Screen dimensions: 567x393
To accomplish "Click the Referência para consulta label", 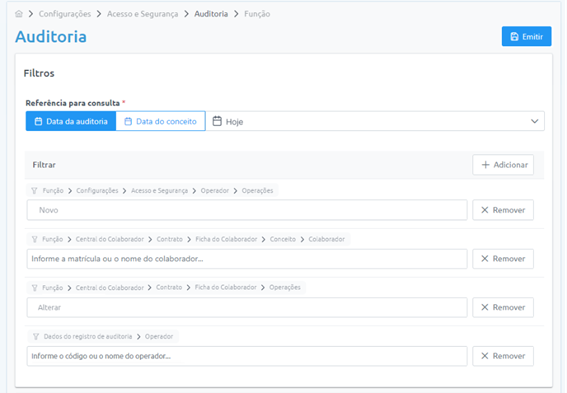I will pos(73,103).
